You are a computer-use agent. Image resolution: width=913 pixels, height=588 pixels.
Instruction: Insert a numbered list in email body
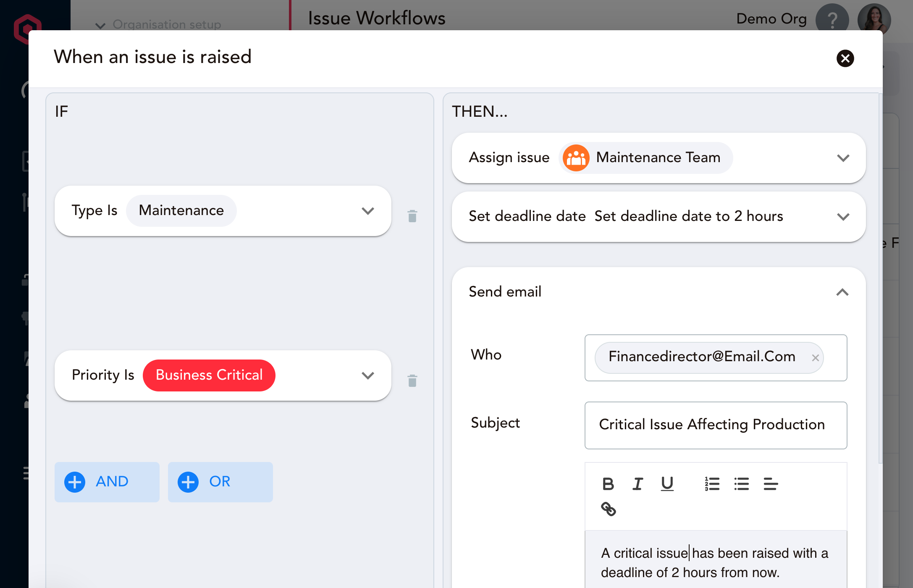[712, 484]
